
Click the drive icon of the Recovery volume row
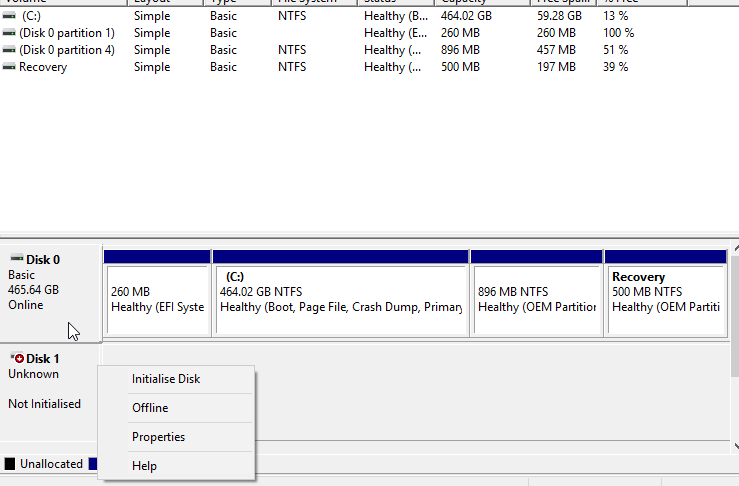9,67
